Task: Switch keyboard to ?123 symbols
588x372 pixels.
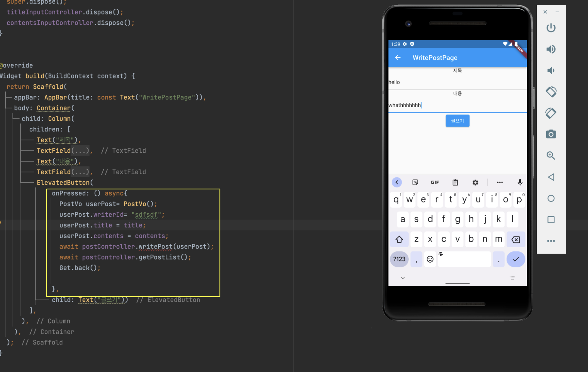Action: click(399, 259)
